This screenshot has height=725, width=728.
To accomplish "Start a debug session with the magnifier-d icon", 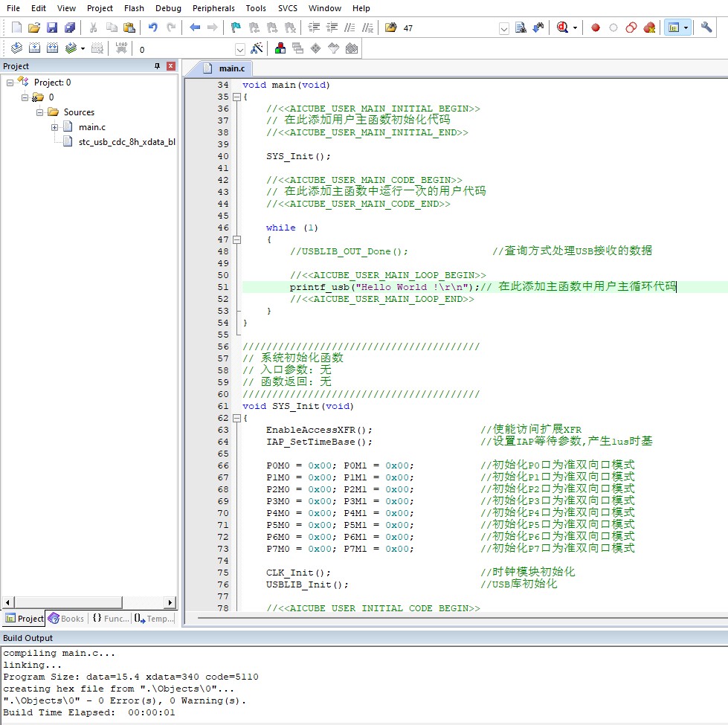I will 563,28.
